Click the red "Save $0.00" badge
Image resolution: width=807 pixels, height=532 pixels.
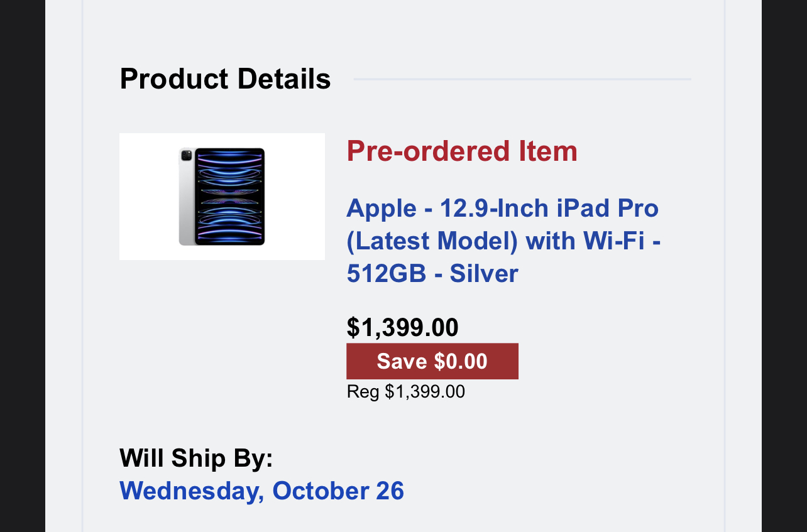[432, 361]
